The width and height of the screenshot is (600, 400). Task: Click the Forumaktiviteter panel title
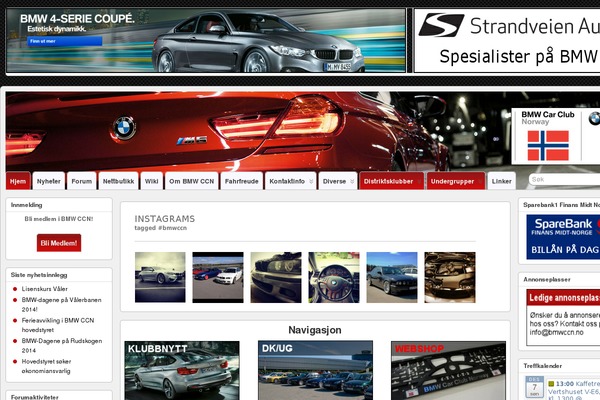coord(34,397)
